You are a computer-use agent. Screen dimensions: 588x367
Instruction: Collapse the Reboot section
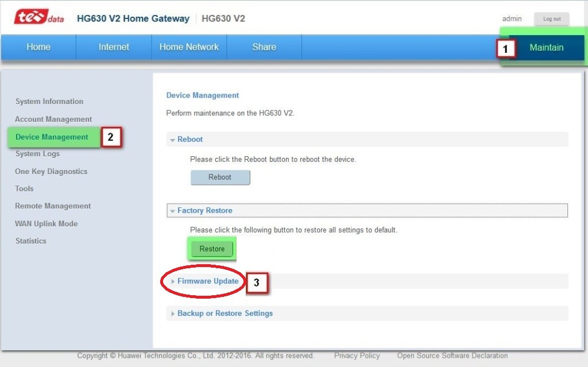point(367,139)
